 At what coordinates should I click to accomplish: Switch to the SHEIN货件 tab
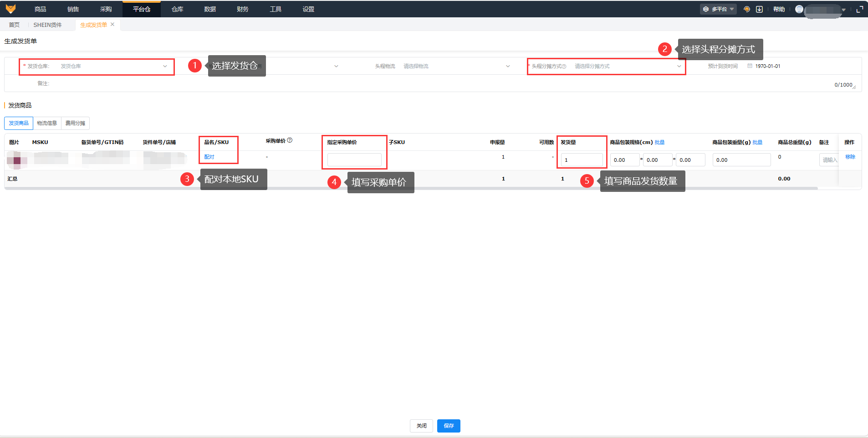47,25
